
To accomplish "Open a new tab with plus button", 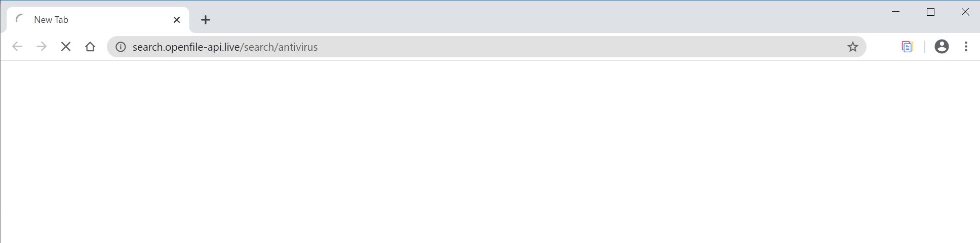I will click(205, 20).
